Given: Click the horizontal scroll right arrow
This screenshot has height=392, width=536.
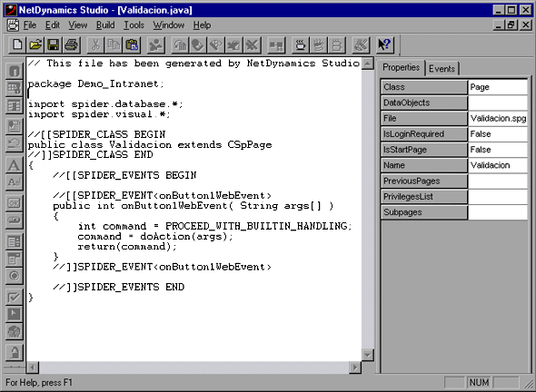Looking at the screenshot, I should 355,367.
